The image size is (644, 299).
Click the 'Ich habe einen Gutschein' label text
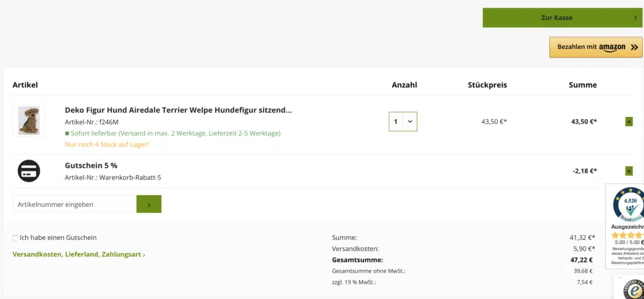[58, 238]
